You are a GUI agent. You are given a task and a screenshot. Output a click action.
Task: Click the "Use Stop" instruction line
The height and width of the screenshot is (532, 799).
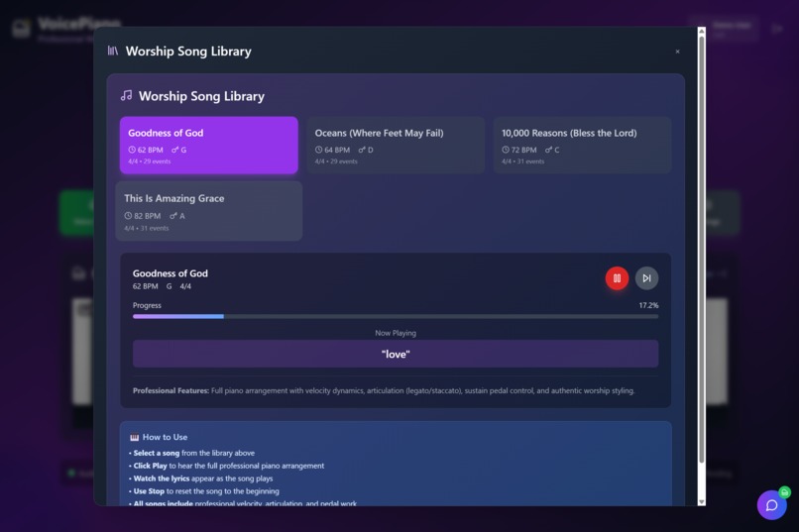[204, 491]
